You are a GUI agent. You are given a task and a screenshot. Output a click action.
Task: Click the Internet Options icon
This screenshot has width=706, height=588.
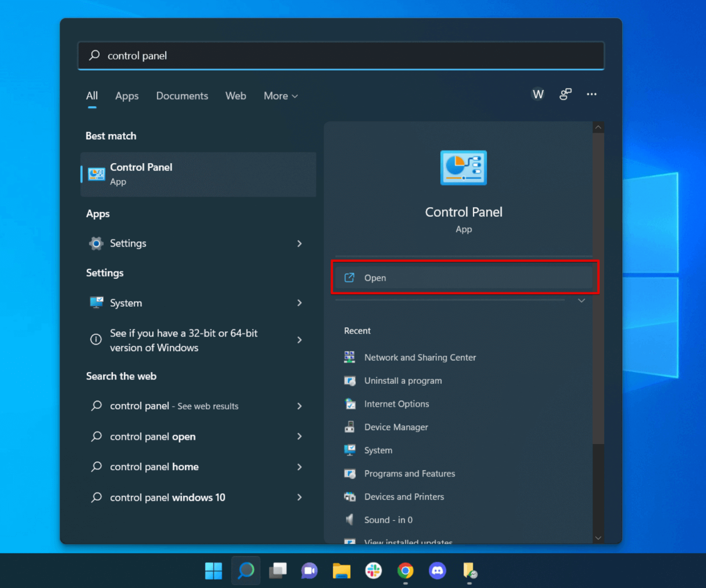(x=350, y=404)
